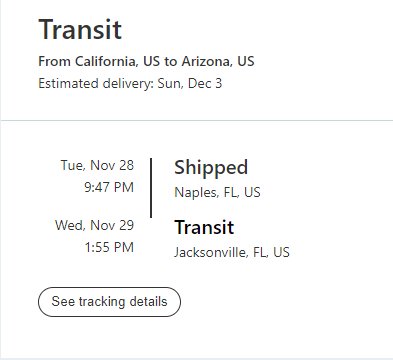Click the 'FL, US' text after Naples
Screen dimensions: 393x360
242,192
